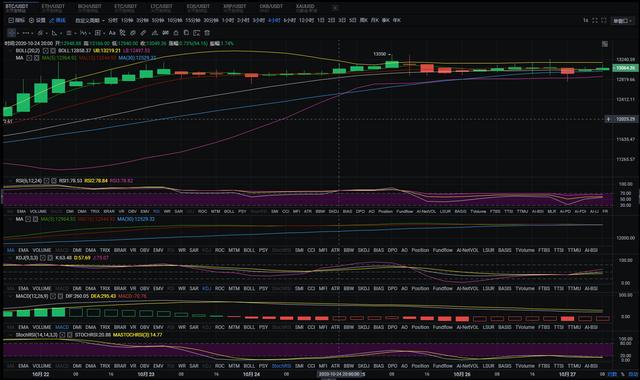This screenshot has width=640, height=380.
Task: Click the lock drawings icon
Action: (176, 33)
